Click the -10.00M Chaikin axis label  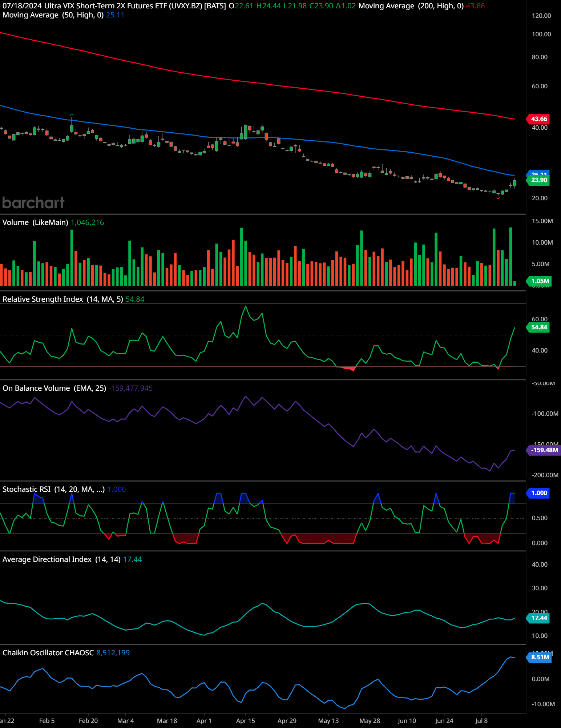(x=543, y=704)
